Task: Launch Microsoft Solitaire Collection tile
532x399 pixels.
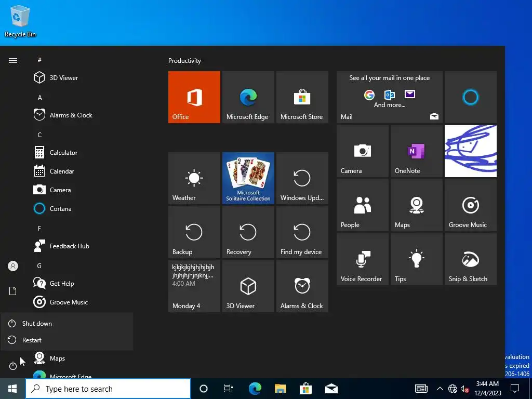Action: tap(248, 178)
